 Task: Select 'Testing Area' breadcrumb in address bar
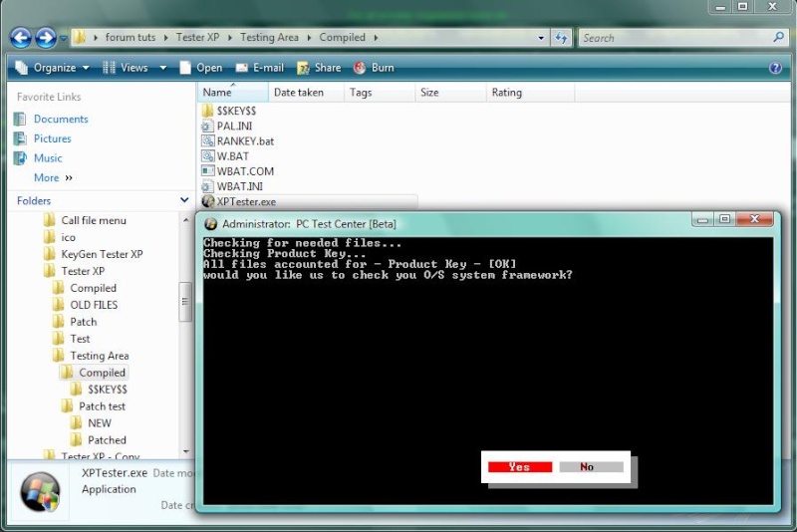coord(269,37)
